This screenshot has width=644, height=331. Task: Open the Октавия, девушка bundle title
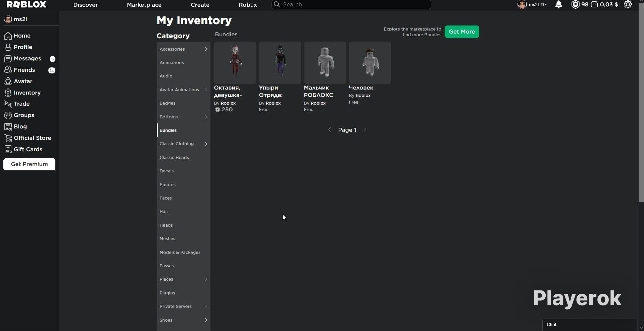pyautogui.click(x=228, y=91)
